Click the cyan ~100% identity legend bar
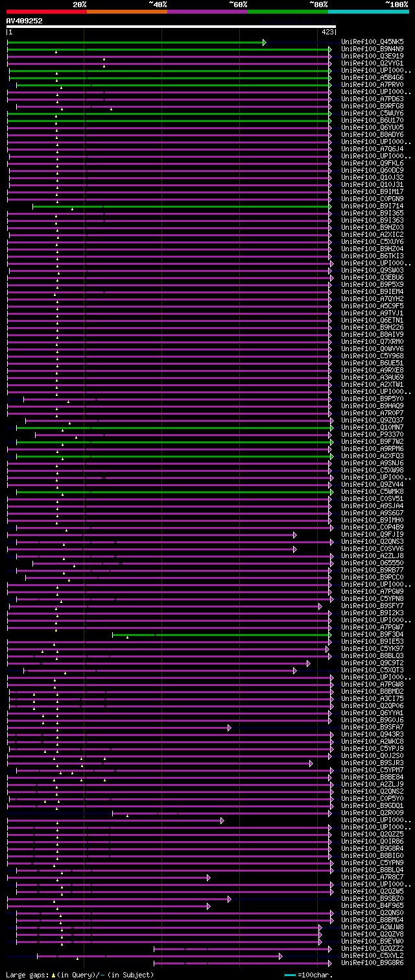415x980 pixels. (368, 12)
